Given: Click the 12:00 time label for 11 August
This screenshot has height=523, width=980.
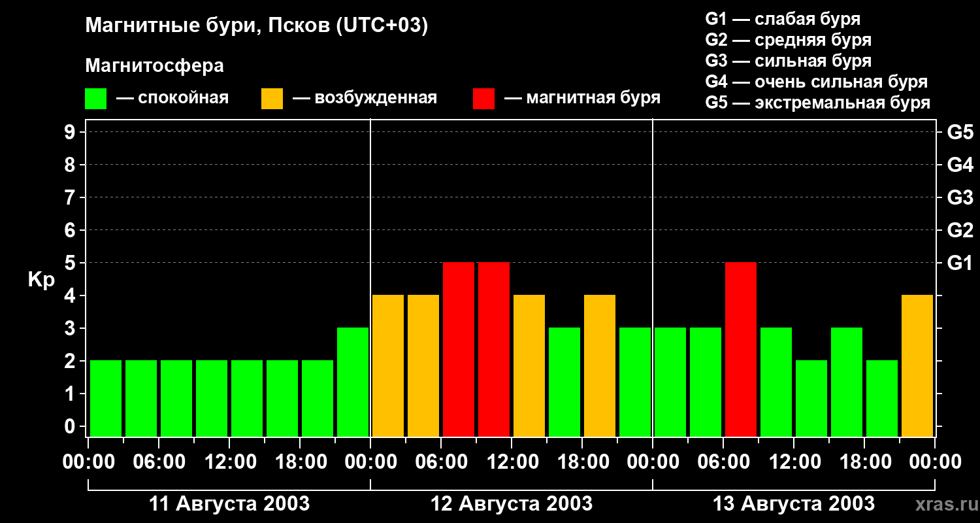Looking at the screenshot, I should (x=229, y=462).
